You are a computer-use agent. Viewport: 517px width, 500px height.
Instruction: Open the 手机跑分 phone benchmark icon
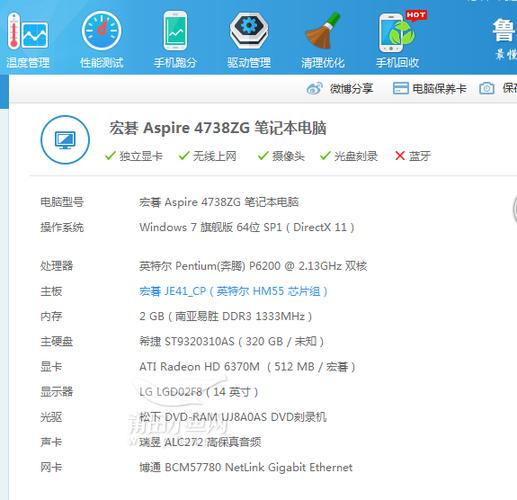click(x=175, y=31)
